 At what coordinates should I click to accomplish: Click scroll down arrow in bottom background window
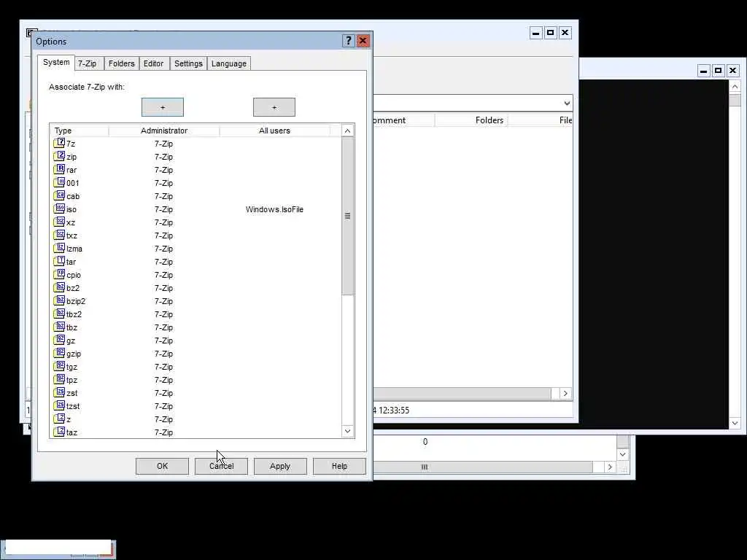click(x=623, y=454)
